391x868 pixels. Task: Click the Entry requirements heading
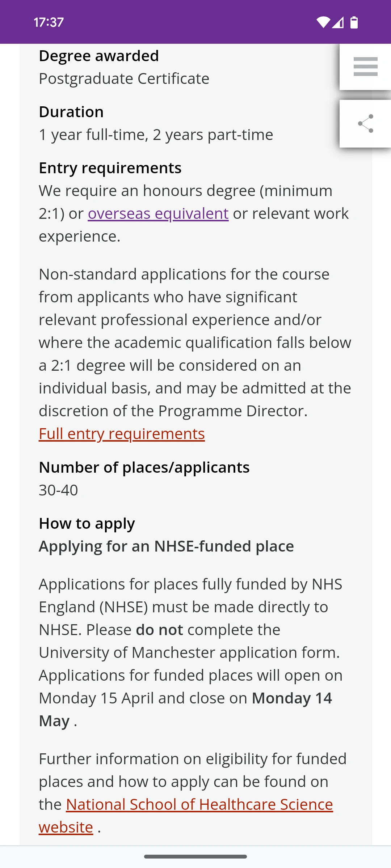pos(110,168)
